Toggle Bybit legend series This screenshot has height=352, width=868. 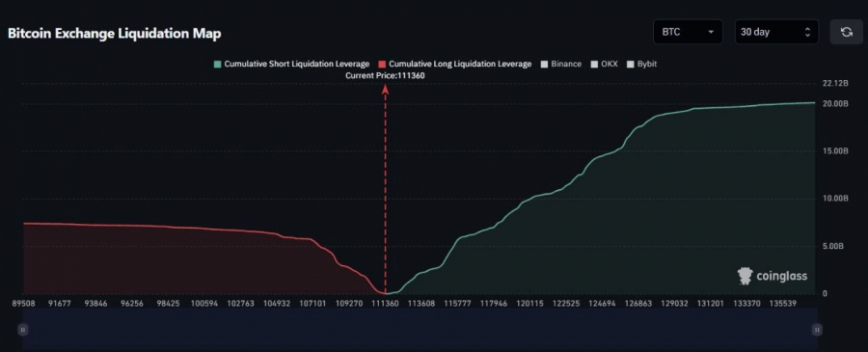[641, 65]
